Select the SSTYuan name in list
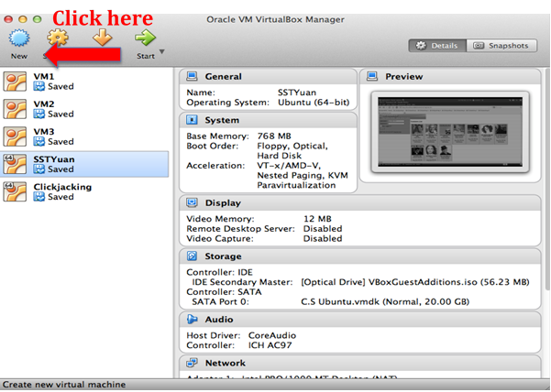 click(x=54, y=159)
